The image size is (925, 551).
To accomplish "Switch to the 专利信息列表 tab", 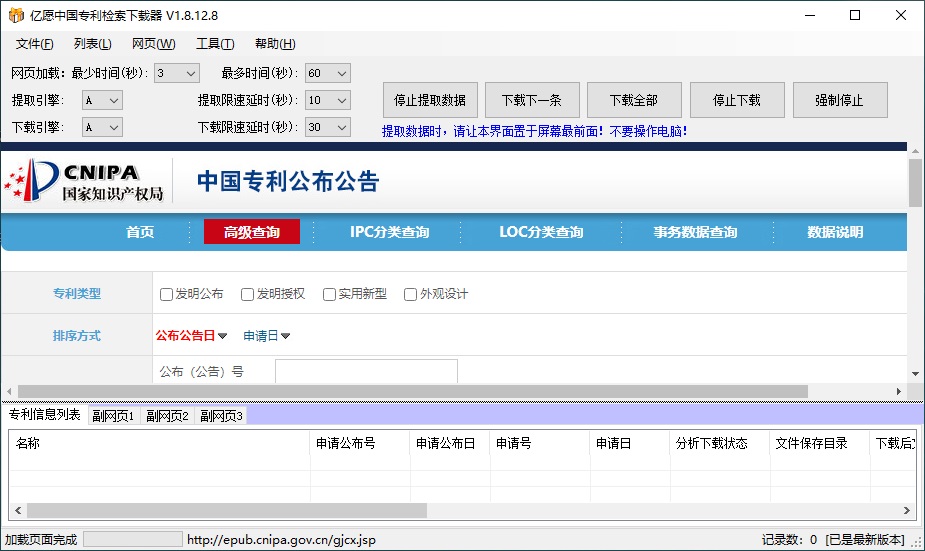I will (45, 415).
